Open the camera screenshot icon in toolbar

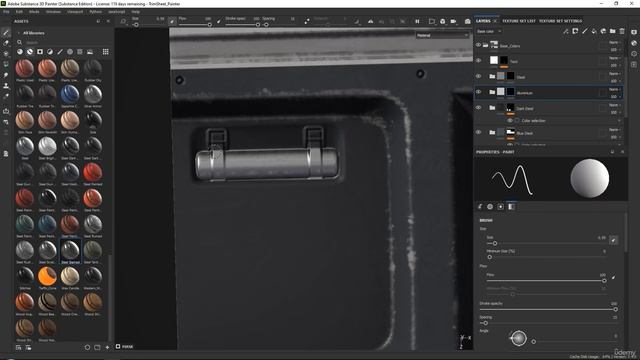467,21
